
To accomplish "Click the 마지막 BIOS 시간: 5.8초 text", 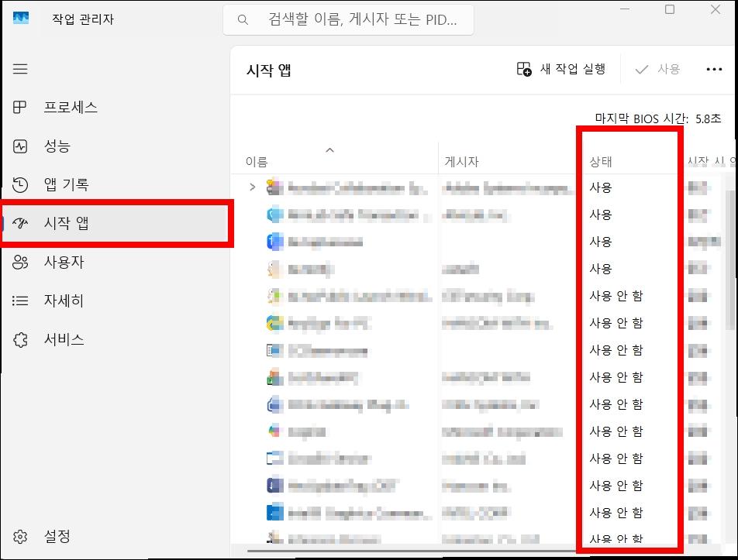I will (x=658, y=119).
